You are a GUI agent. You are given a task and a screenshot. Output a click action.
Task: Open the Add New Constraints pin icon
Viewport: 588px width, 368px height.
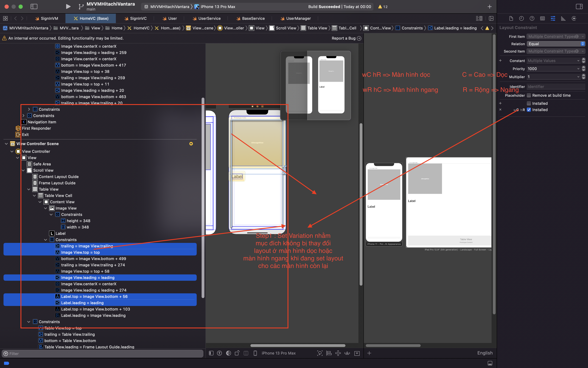click(x=338, y=353)
